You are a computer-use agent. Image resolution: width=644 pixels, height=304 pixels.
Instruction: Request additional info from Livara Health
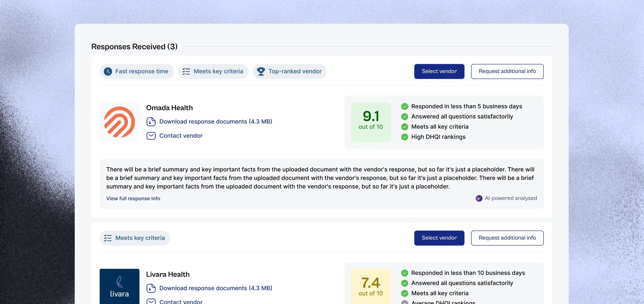click(x=507, y=238)
